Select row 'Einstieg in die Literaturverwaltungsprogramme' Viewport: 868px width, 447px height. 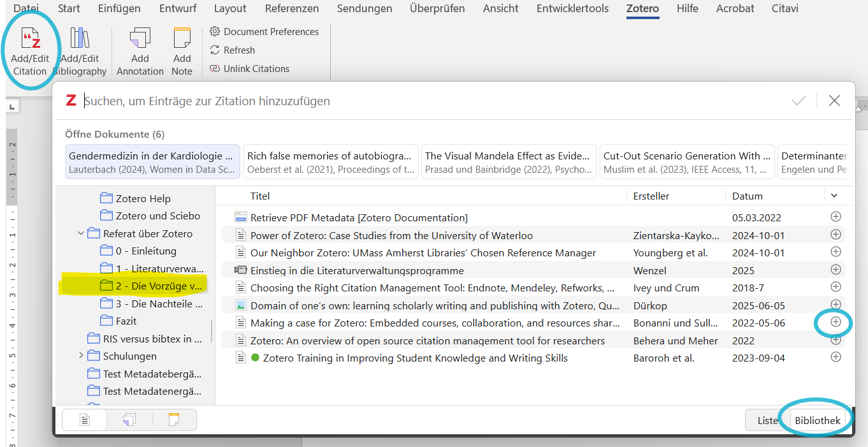533,270
